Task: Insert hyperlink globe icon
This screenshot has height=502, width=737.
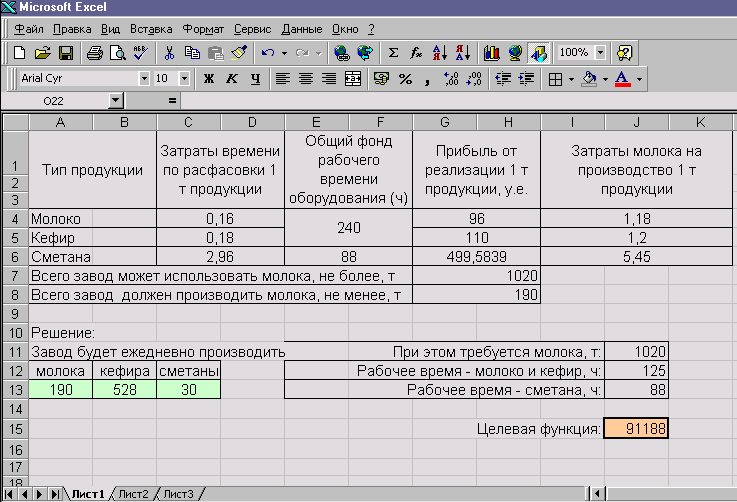Action: (342, 53)
